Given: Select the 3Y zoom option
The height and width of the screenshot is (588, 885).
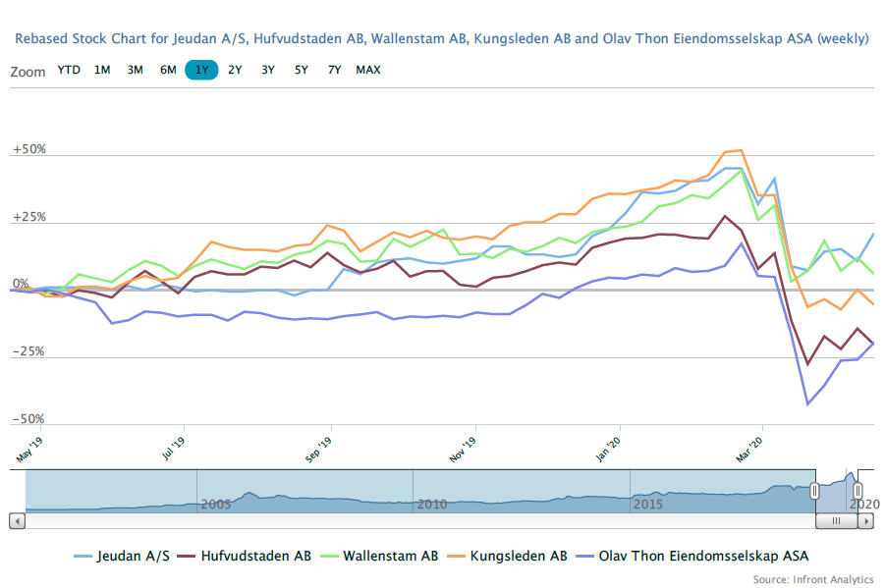Looking at the screenshot, I should [268, 70].
